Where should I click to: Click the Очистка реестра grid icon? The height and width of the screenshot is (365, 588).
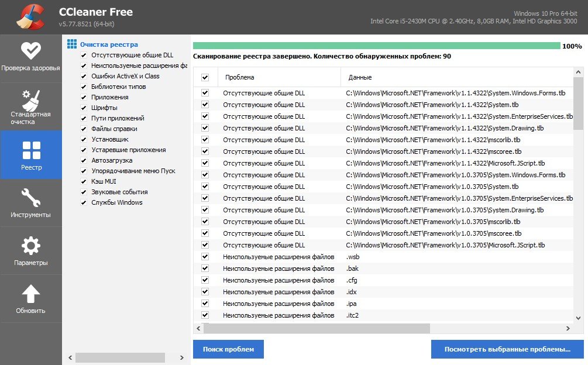pos(72,44)
